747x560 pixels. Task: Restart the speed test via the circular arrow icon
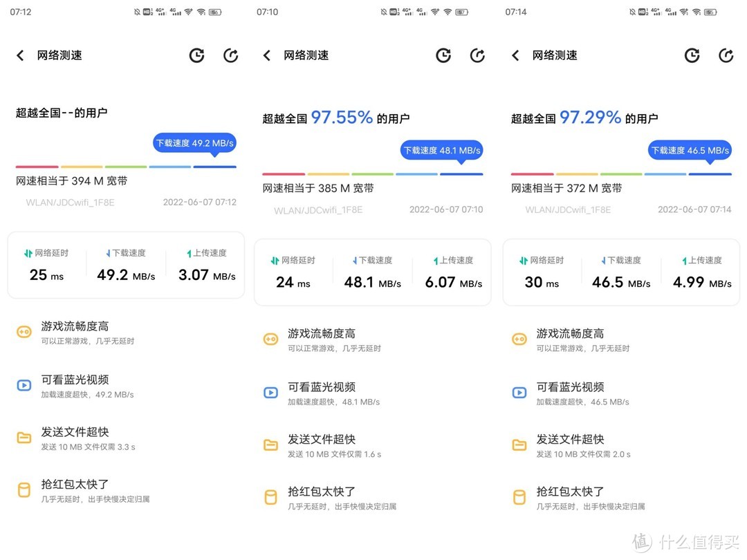click(231, 55)
